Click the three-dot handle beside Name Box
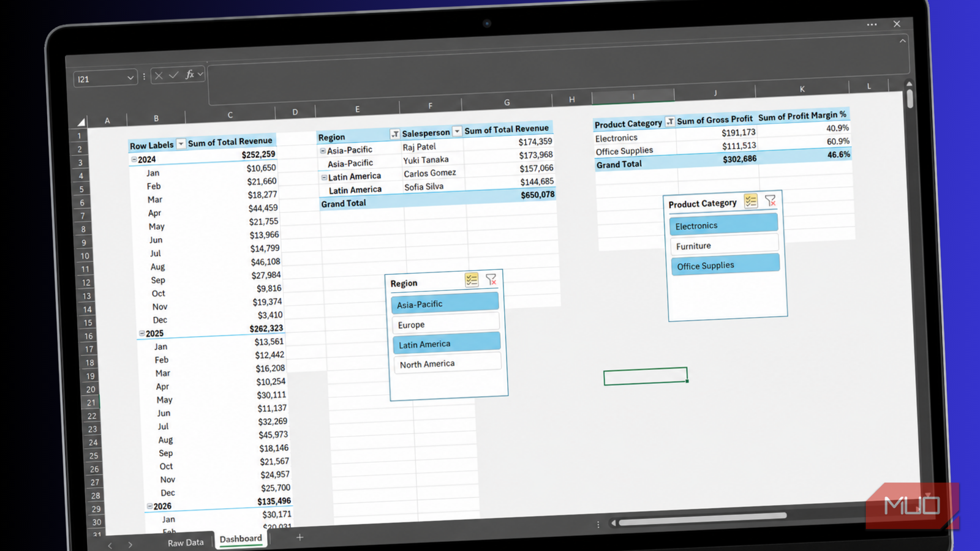Screen dimensions: 980x551 tap(145, 77)
